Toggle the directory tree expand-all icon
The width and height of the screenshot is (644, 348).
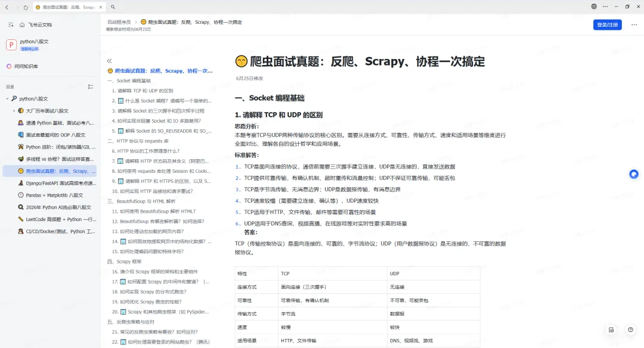(x=91, y=86)
